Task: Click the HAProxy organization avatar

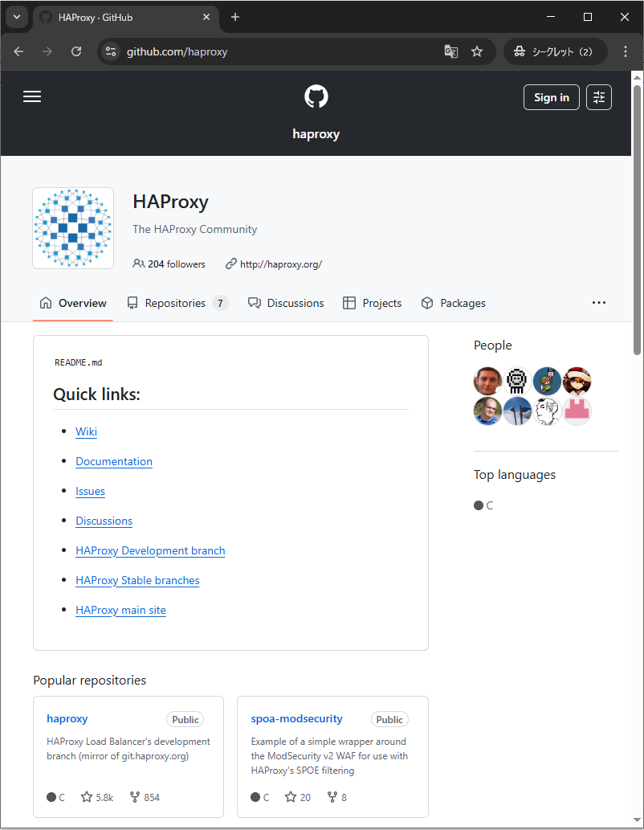Action: pos(73,228)
